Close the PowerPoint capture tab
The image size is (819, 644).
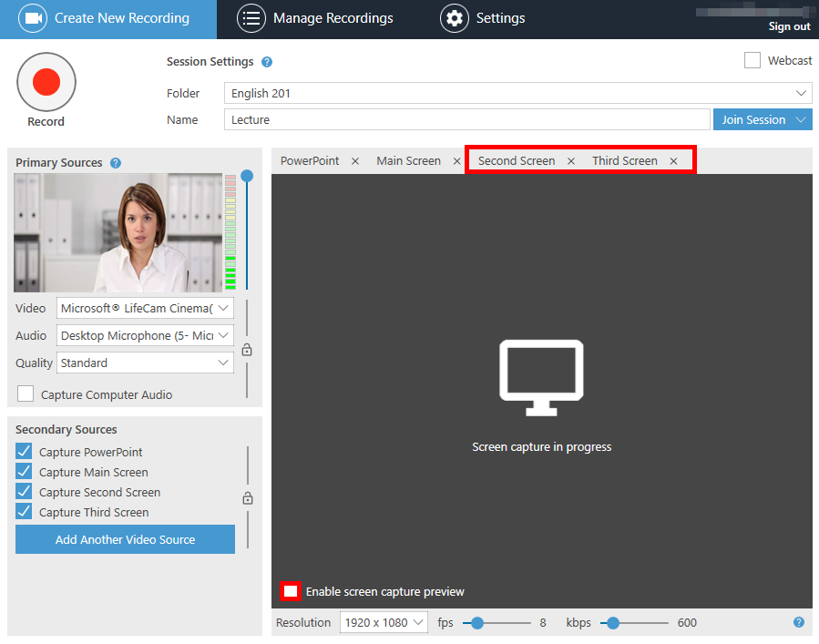pyautogui.click(x=354, y=160)
